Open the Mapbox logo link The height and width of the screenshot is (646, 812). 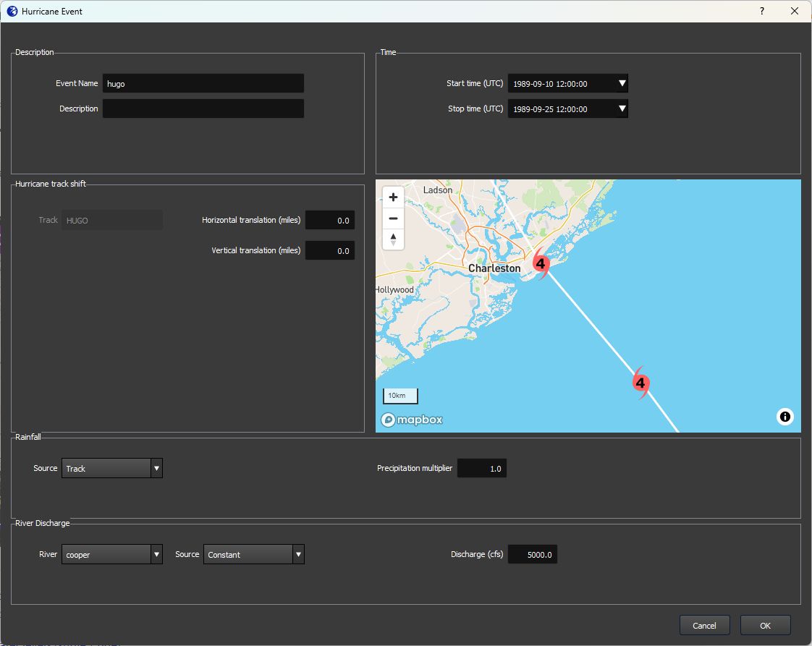(412, 420)
